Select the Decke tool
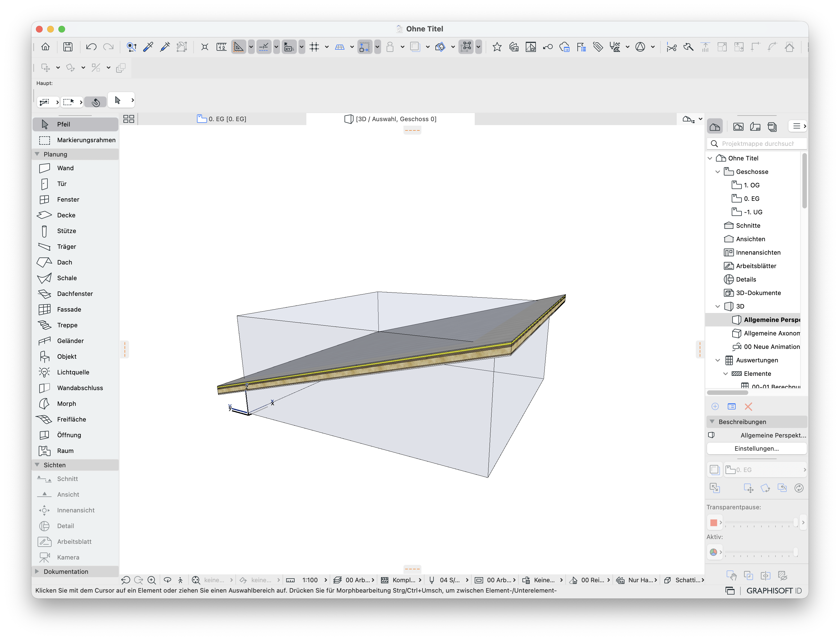Viewport: 840px width, 640px height. click(x=75, y=215)
